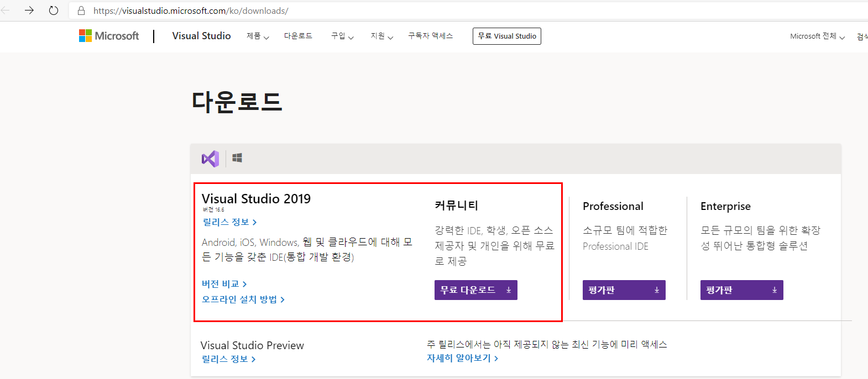868x379 pixels.
Task: Click the Professional 평가판 download button
Action: [x=624, y=290]
